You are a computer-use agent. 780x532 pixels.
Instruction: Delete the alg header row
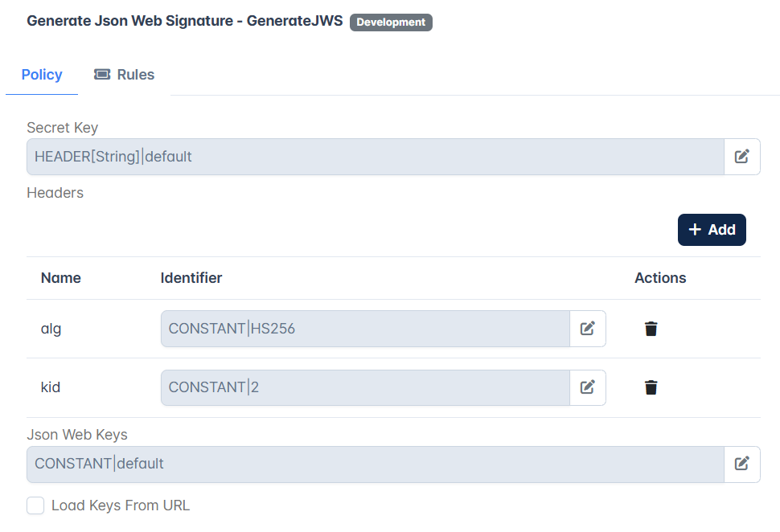click(x=651, y=329)
